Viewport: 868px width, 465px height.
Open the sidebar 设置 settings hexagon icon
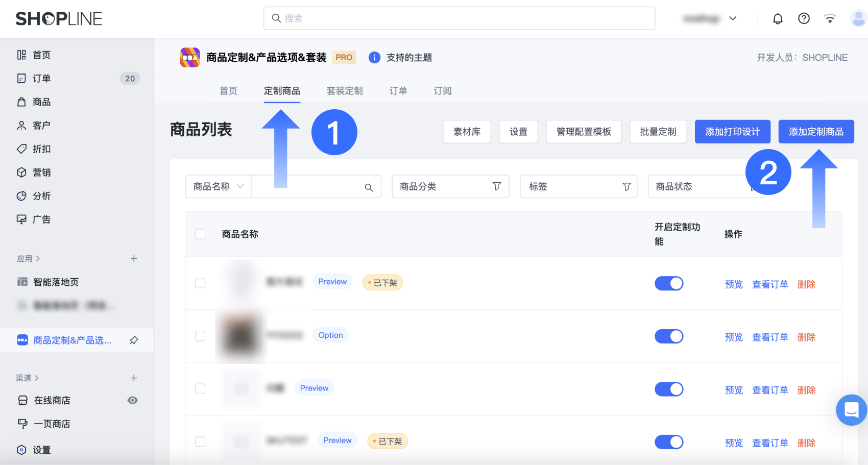coord(21,450)
